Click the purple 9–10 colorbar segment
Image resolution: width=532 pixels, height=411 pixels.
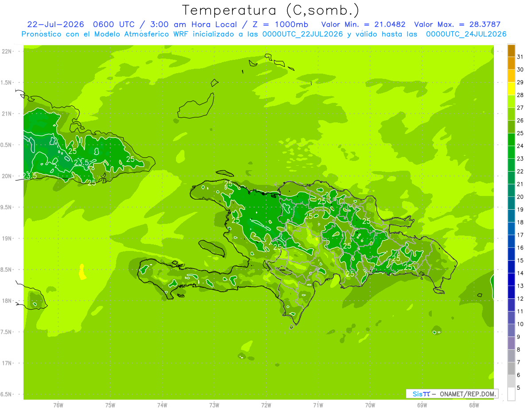pyautogui.click(x=511, y=331)
